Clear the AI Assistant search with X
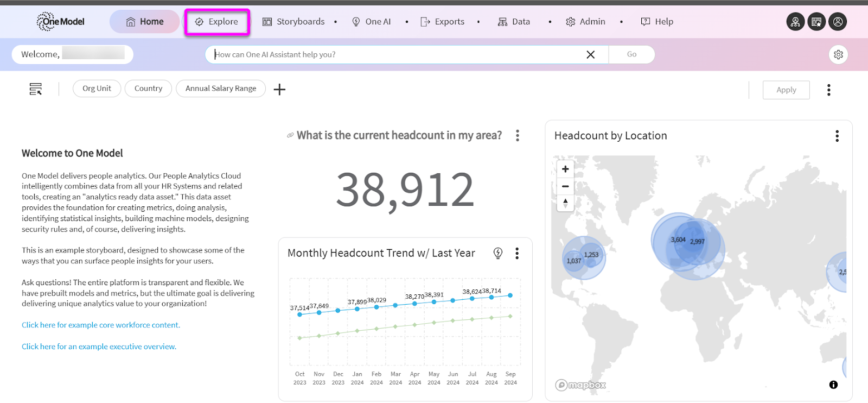The height and width of the screenshot is (403, 868). click(590, 54)
